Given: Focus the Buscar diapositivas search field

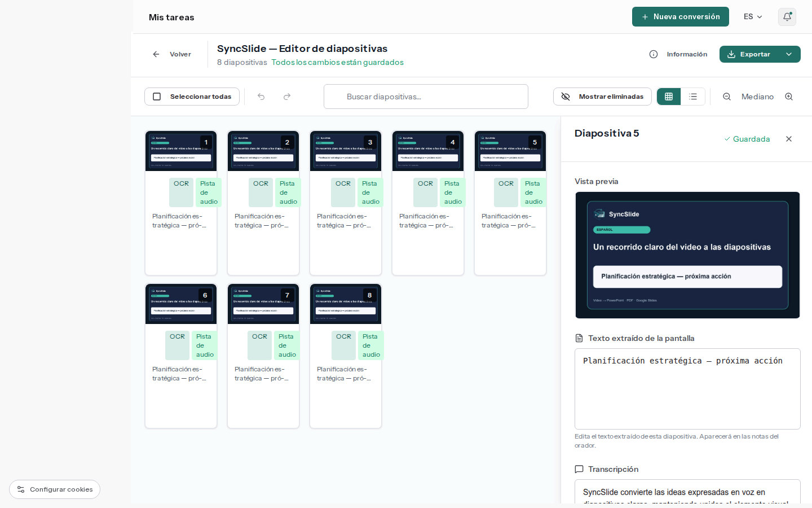Looking at the screenshot, I should click(x=426, y=97).
